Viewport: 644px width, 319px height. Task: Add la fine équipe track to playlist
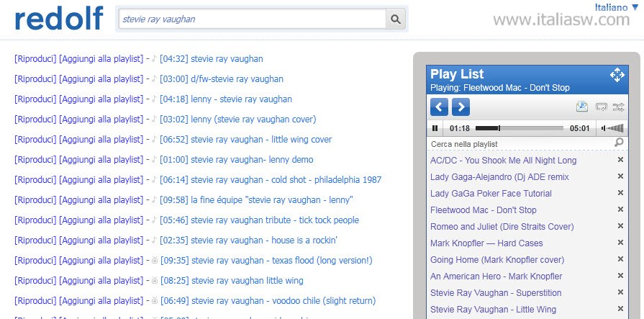(x=101, y=199)
